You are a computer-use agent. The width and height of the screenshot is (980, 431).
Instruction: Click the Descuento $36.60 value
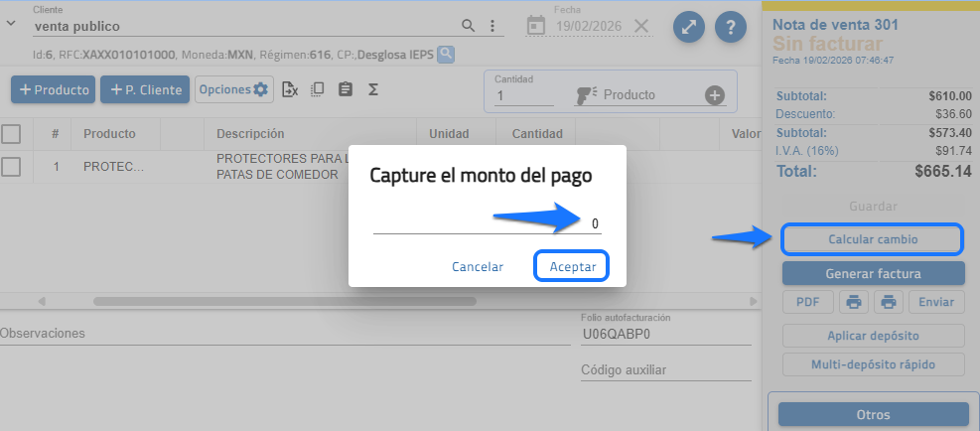pos(953,114)
